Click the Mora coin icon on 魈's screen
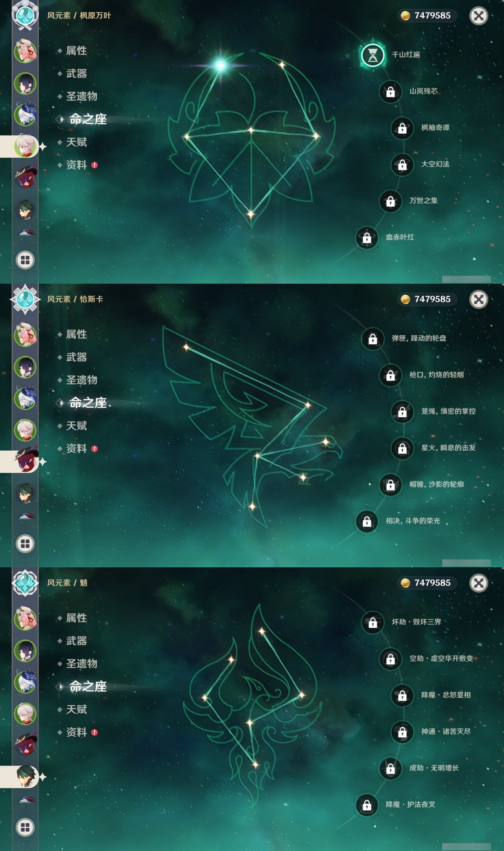This screenshot has height=851, width=504. pos(405,583)
